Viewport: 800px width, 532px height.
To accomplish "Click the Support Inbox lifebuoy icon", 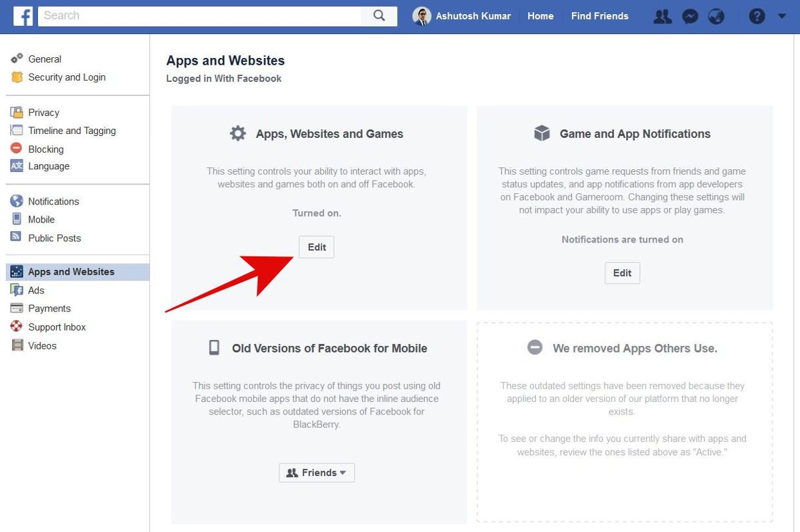I will [x=17, y=327].
